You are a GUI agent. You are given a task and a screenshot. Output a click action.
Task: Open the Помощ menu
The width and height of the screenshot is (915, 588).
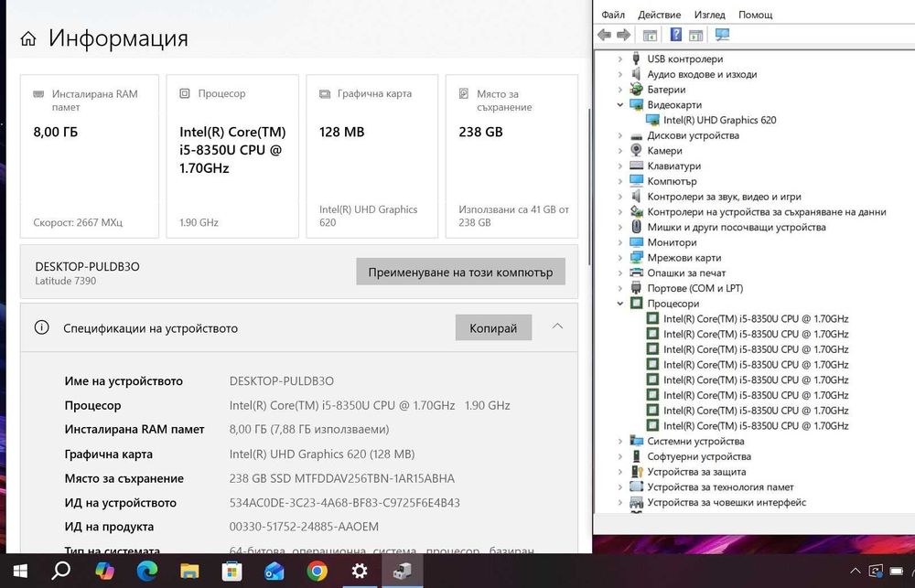tap(755, 15)
